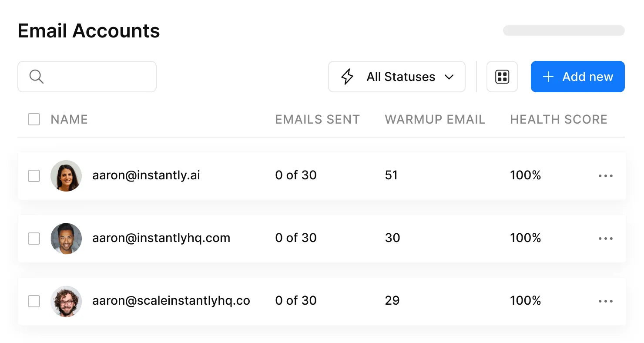The width and height of the screenshot is (644, 343).
Task: Open more options for aaron@scaleinstantlyhq.co
Action: coord(605,301)
